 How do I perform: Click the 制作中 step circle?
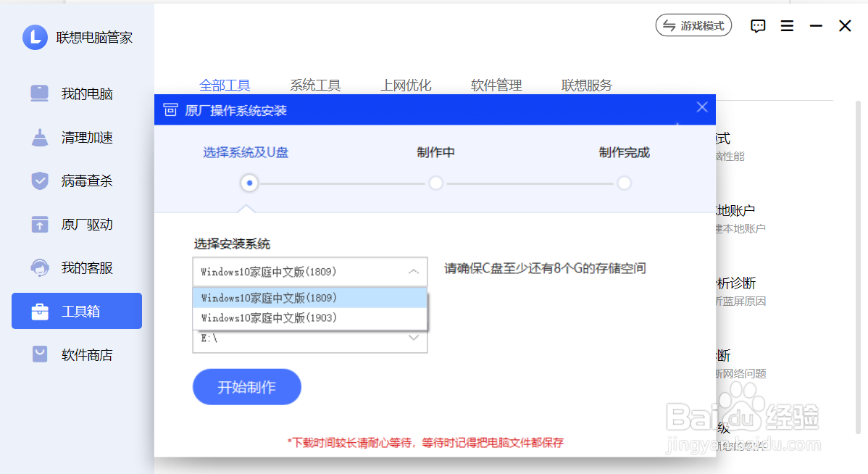[435, 183]
